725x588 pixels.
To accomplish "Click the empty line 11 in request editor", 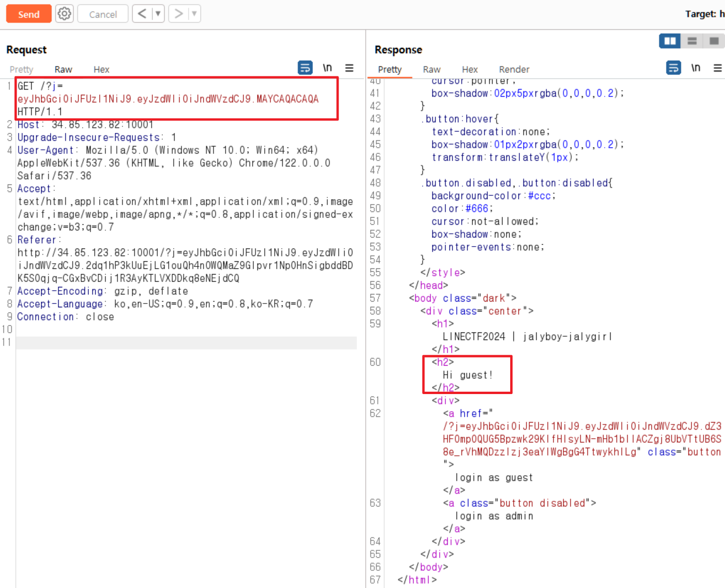I will (186, 342).
